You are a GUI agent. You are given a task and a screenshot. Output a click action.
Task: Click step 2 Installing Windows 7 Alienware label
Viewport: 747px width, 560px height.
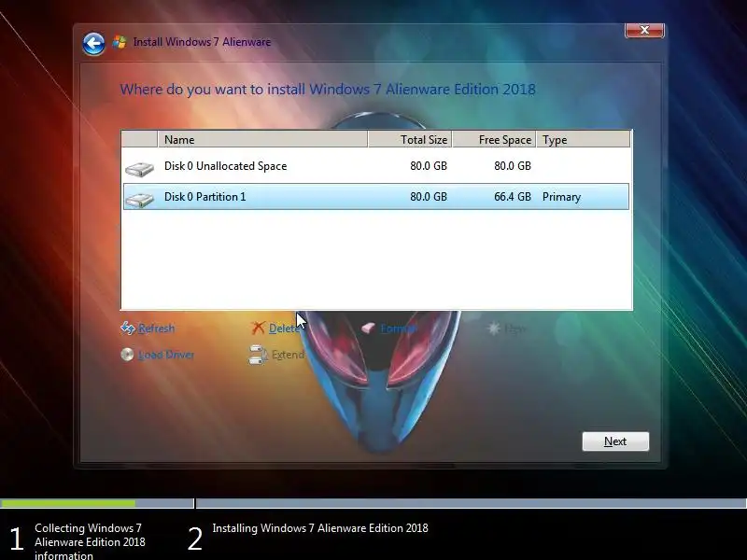[320, 528]
